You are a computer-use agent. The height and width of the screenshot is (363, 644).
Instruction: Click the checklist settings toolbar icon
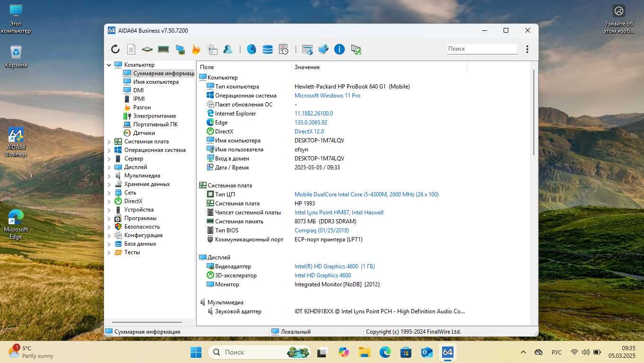pos(212,49)
